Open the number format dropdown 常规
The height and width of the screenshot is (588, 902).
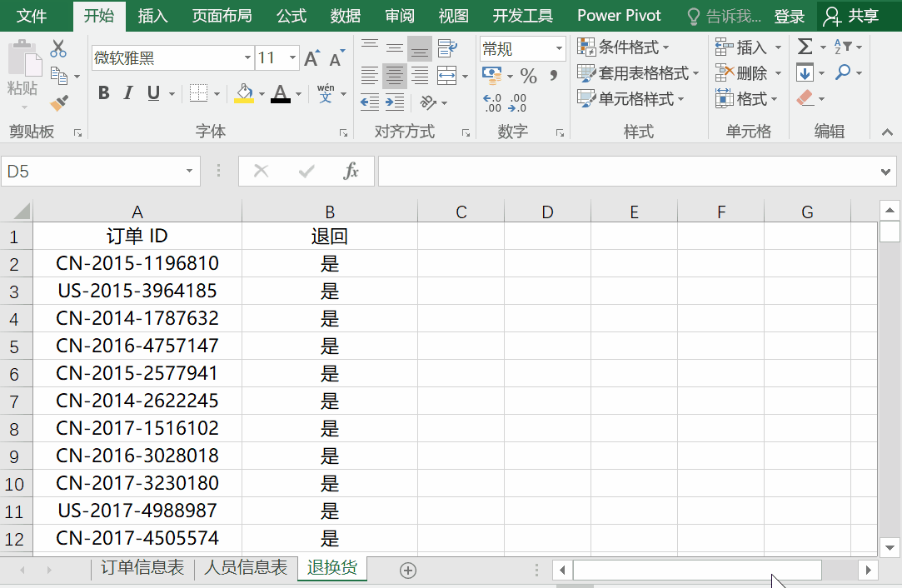(559, 48)
